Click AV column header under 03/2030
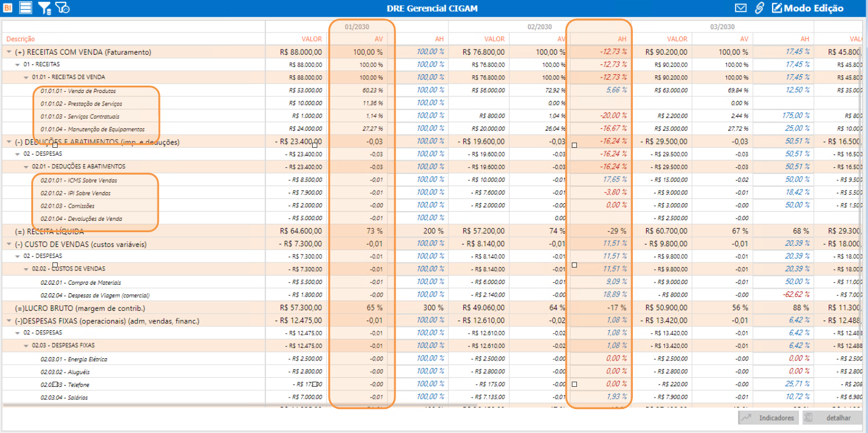Screen dimensions: 868x433 tap(744, 39)
